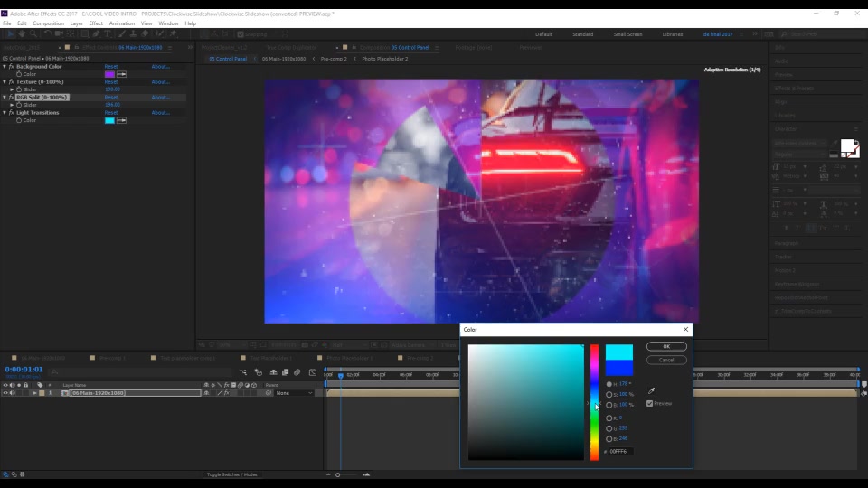Screen dimensions: 868x488
Task: Toggle stopwatch for Background Color's Color property
Action: coord(19,74)
